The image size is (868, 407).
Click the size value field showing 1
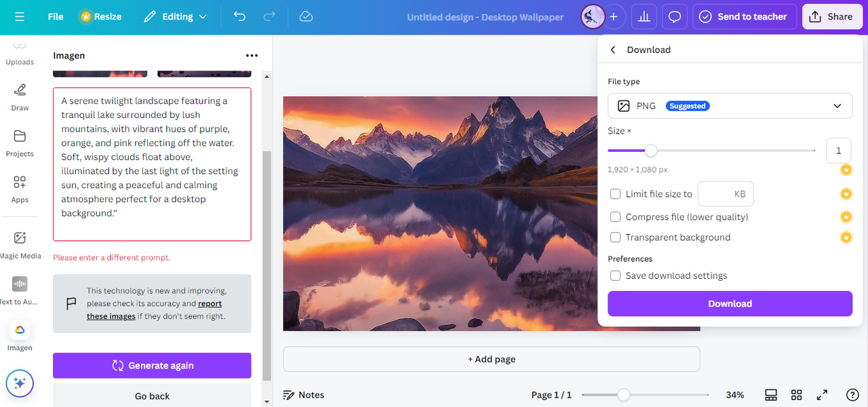pyautogui.click(x=838, y=151)
